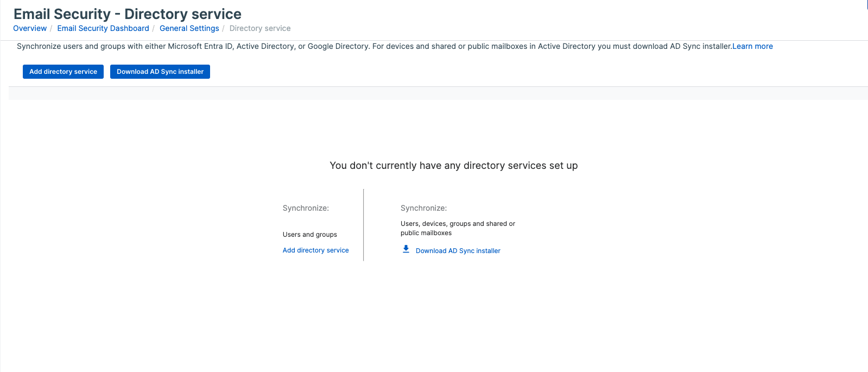This screenshot has width=868, height=372.
Task: Click the grey horizontal bar below the buttons
Action: (438, 93)
